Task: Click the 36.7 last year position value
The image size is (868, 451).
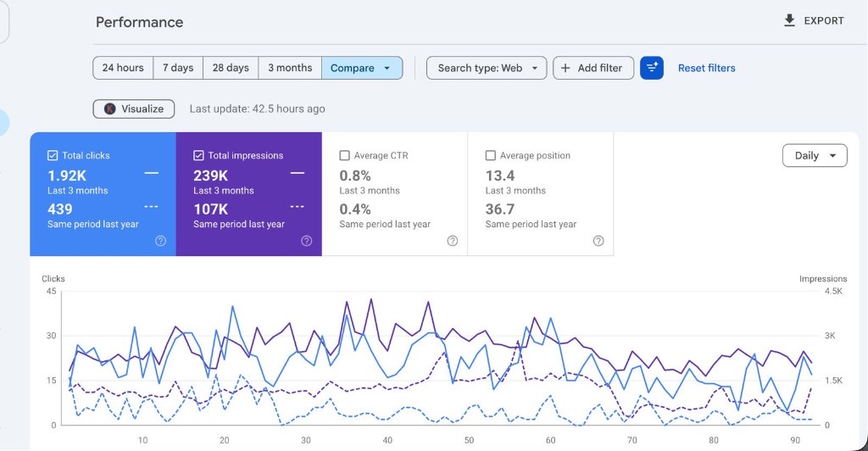Action: [500, 209]
